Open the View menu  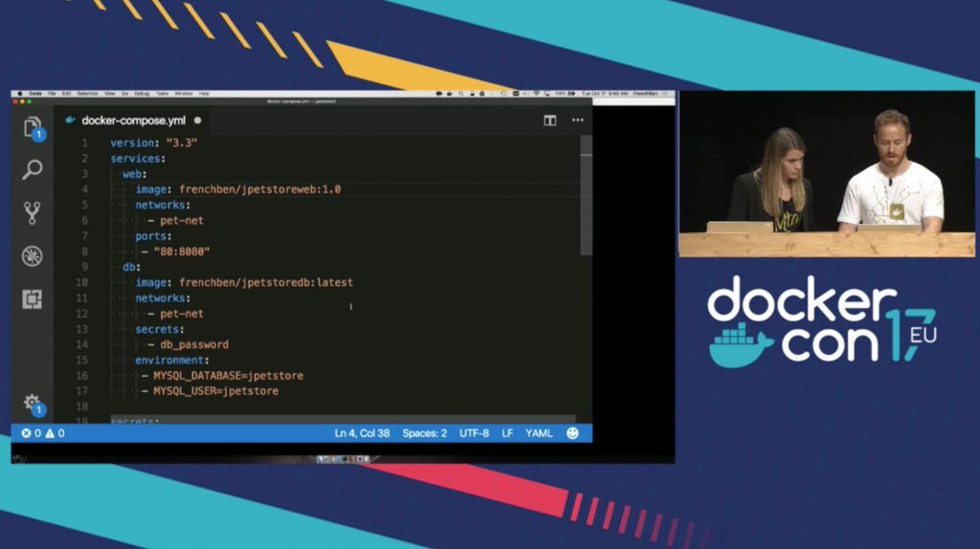point(110,94)
